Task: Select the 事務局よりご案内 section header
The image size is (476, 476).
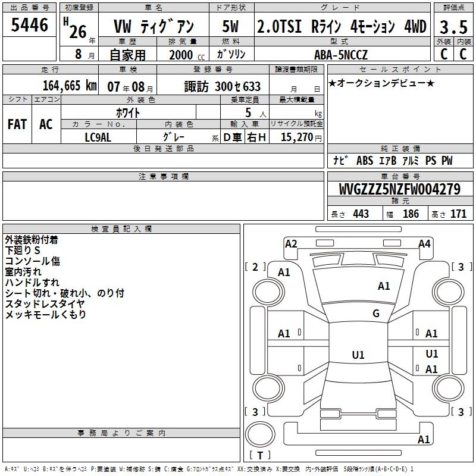Action: (121, 433)
